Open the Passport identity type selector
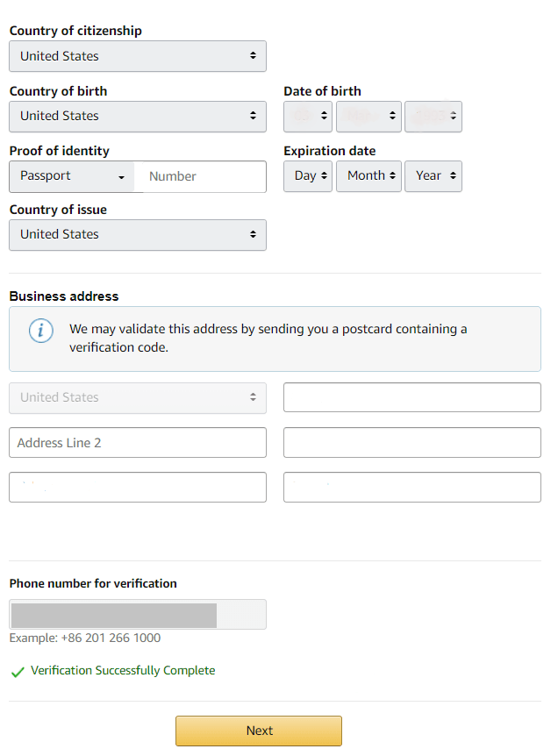Screen dimensions: 558x756 pos(70,176)
